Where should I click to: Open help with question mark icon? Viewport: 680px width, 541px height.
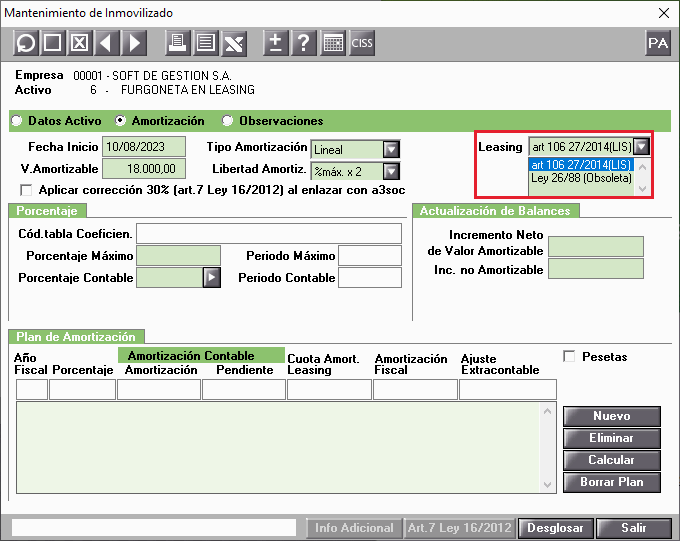[x=304, y=43]
